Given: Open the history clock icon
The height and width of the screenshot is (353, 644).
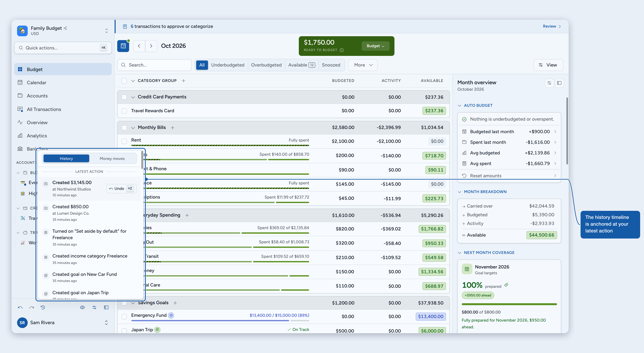Looking at the screenshot, I should click(43, 307).
